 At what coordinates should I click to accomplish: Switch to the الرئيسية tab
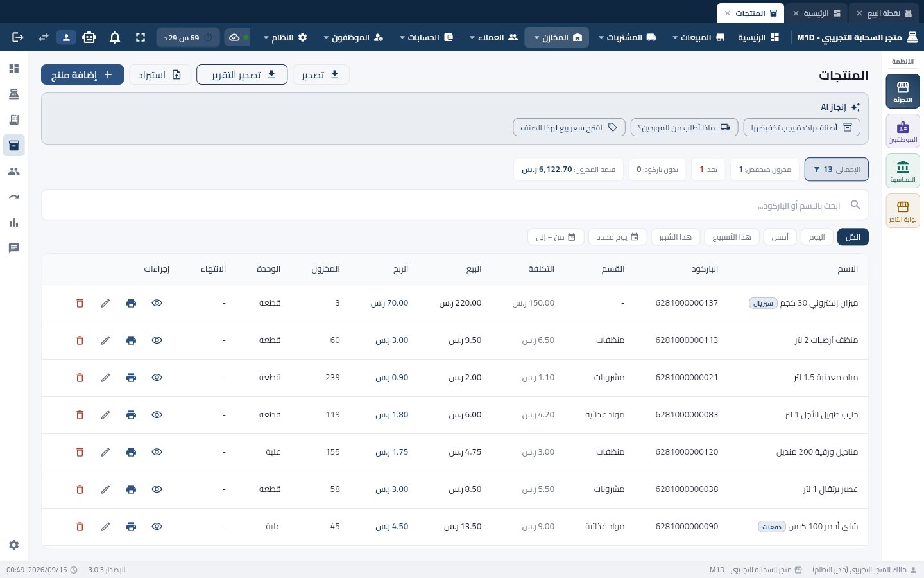pos(817,13)
